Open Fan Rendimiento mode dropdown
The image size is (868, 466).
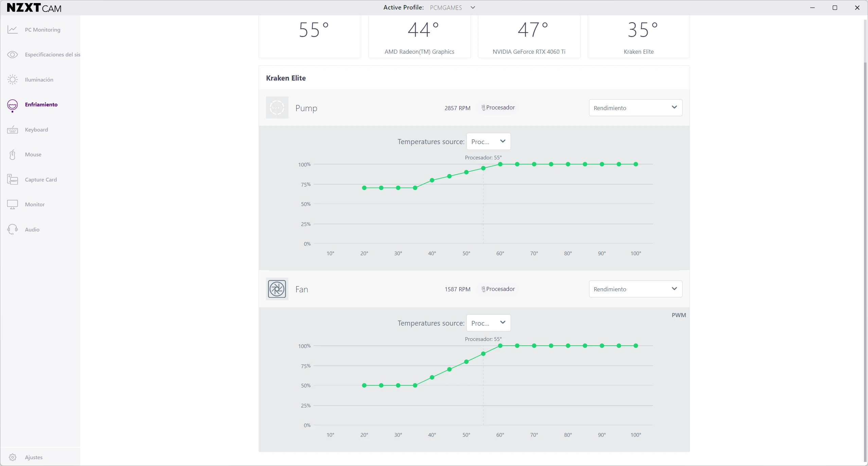tap(635, 289)
